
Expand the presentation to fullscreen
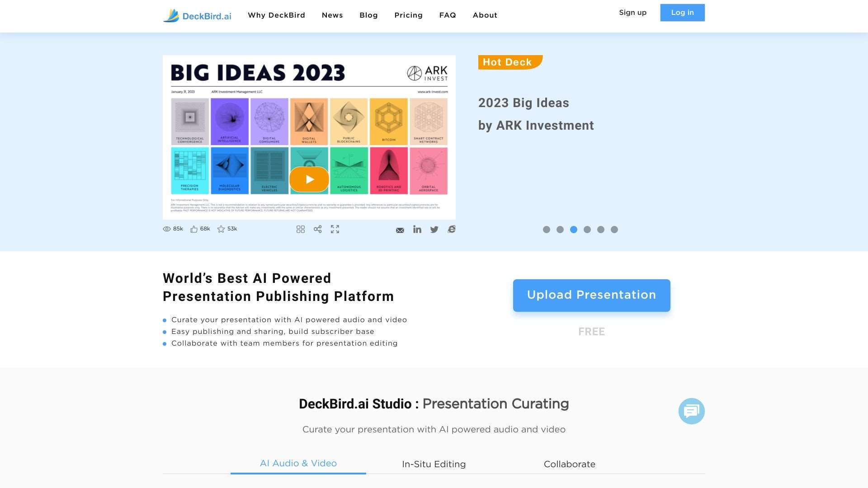coord(335,229)
